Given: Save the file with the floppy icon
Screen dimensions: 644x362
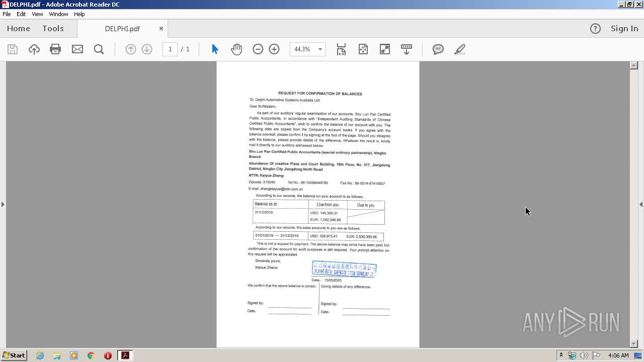Looking at the screenshot, I should point(13,49).
